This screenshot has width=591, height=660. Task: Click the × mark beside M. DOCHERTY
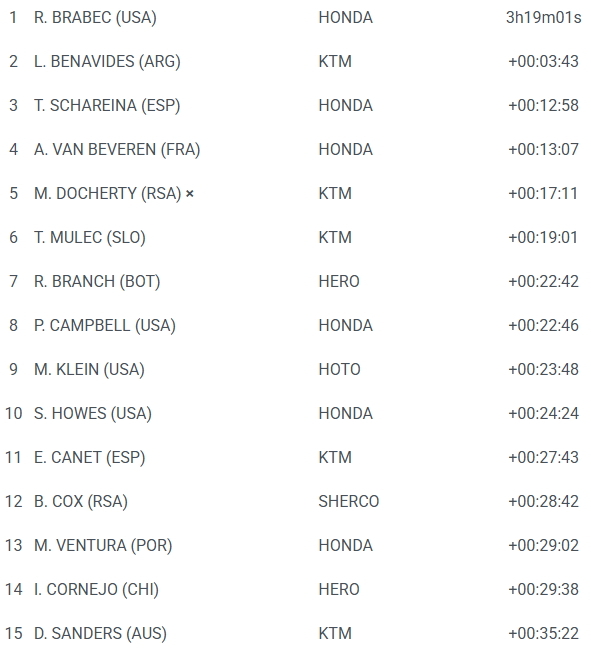190,194
